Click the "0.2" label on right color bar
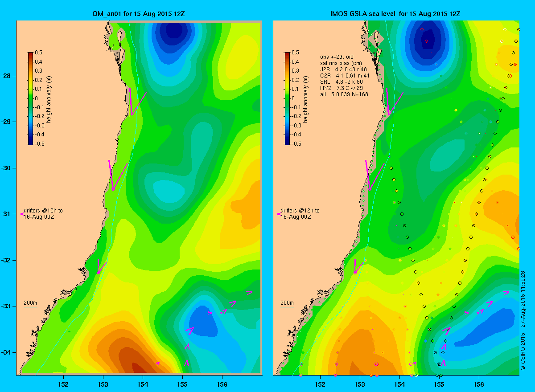The height and width of the screenshot is (392, 535). click(296, 80)
